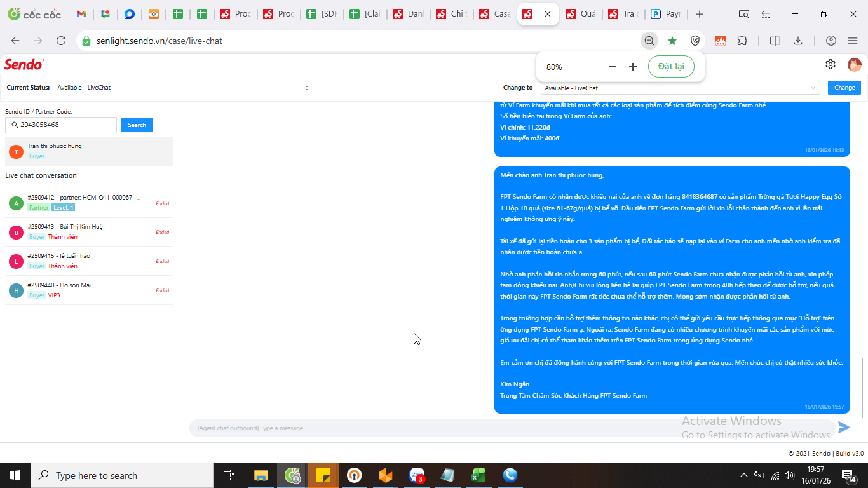Click the Search button
This screenshot has height=488, width=868.
[137, 125]
